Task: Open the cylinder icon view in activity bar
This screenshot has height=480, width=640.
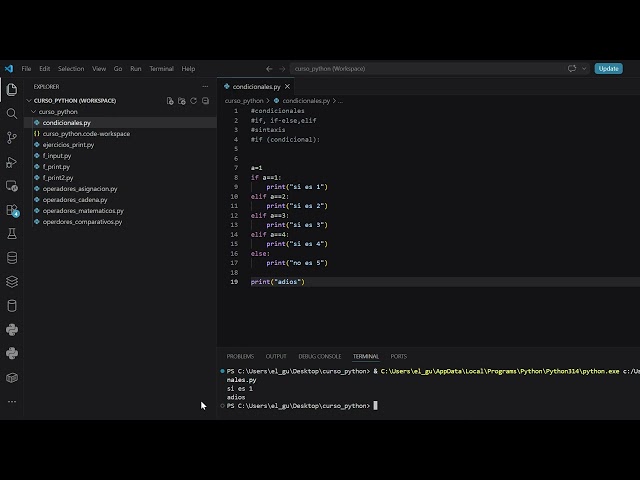Action: click(x=12, y=306)
